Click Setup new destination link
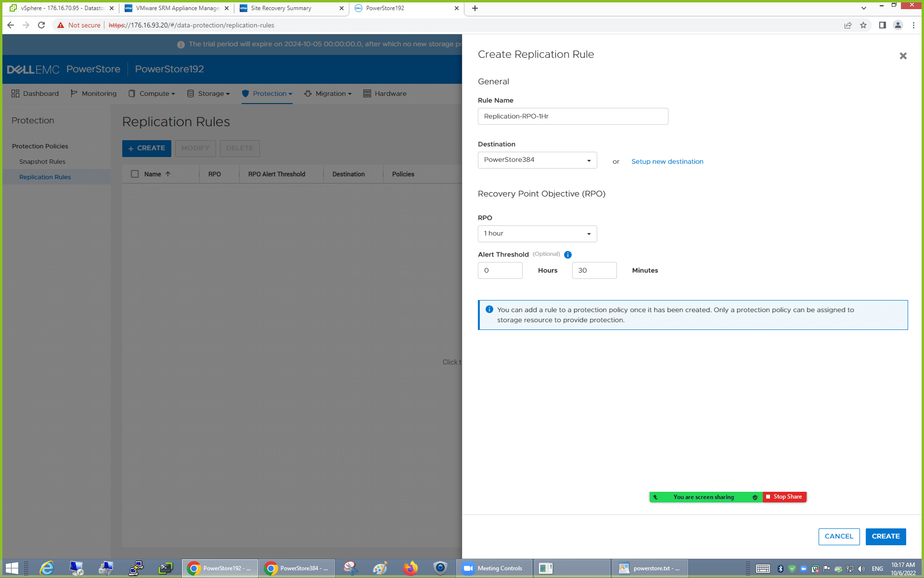 [x=667, y=161]
